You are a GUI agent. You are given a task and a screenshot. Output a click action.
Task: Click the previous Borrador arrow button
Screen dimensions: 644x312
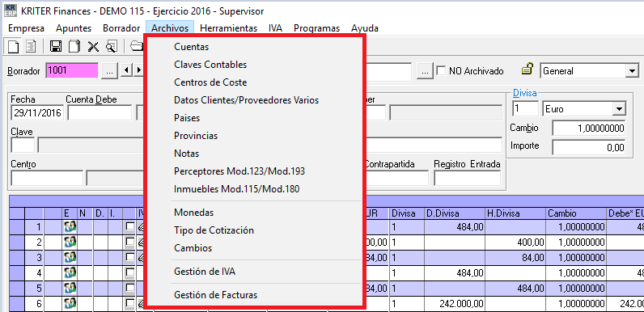click(x=126, y=70)
